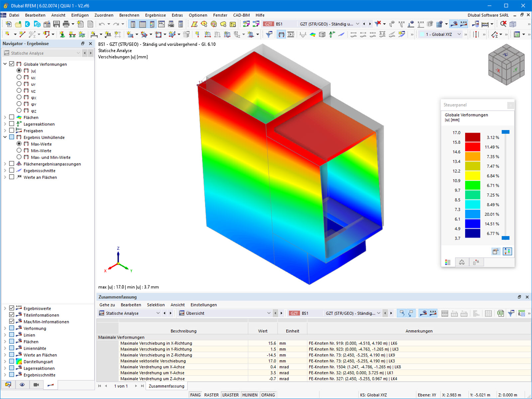532x399 pixels.
Task: Open the Gehe zu menu in Zusammenfassung
Action: coord(107,305)
